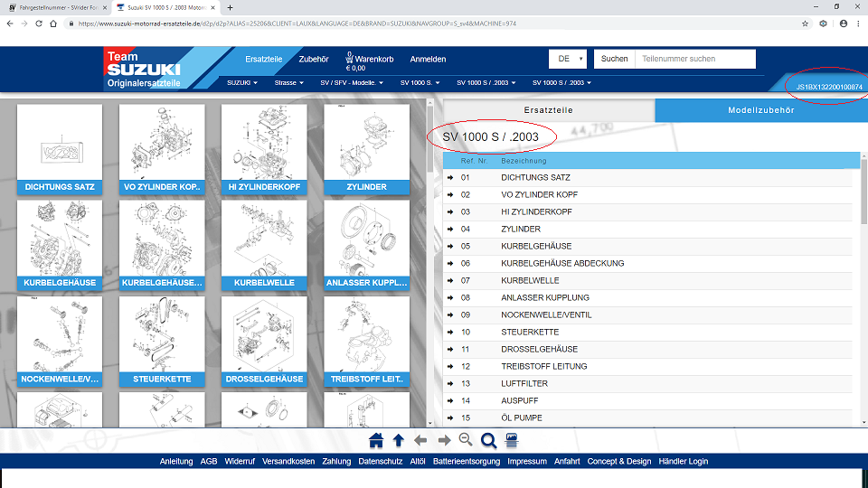The height and width of the screenshot is (488, 868).
Task: Click the Suchen button
Action: click(x=615, y=59)
